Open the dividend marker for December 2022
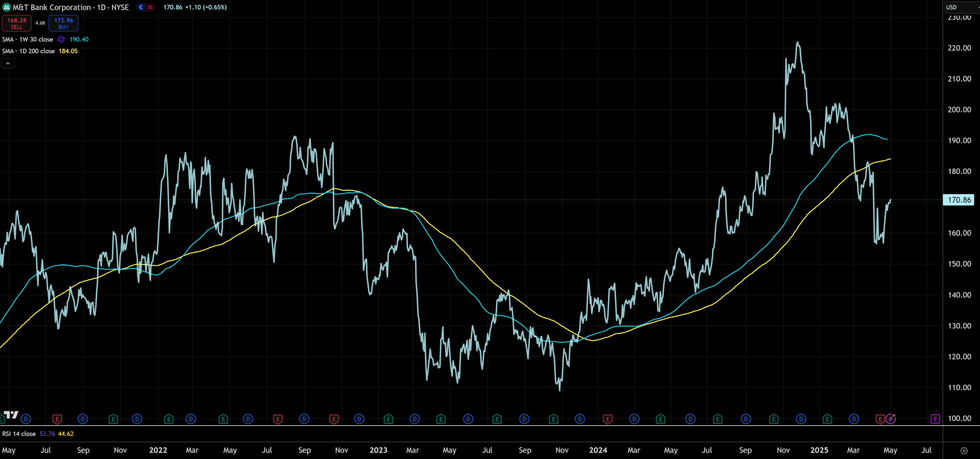 click(359, 419)
